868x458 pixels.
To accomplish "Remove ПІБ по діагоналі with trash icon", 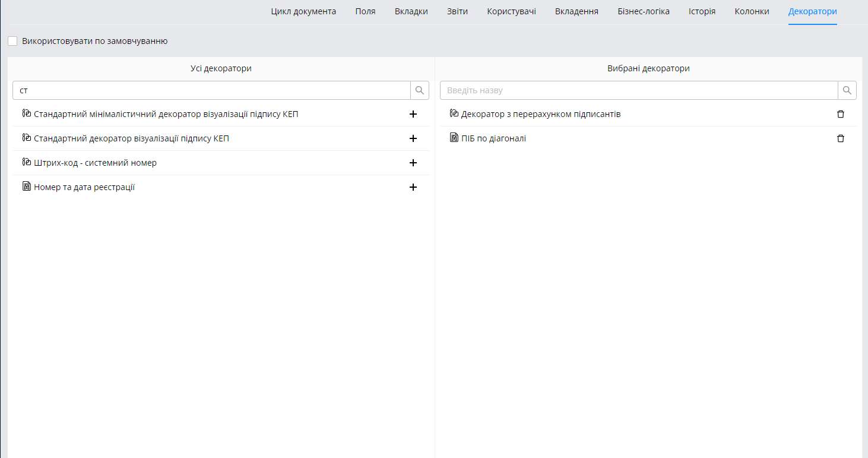I will (840, 138).
